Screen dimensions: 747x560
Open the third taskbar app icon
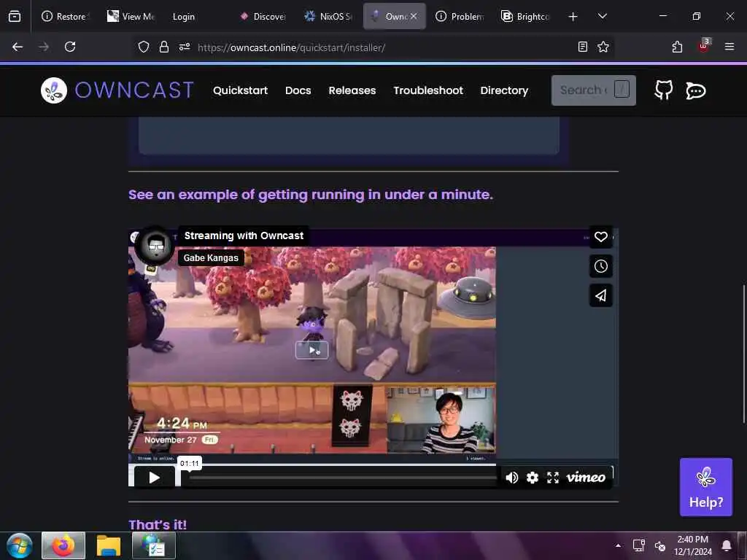click(153, 545)
